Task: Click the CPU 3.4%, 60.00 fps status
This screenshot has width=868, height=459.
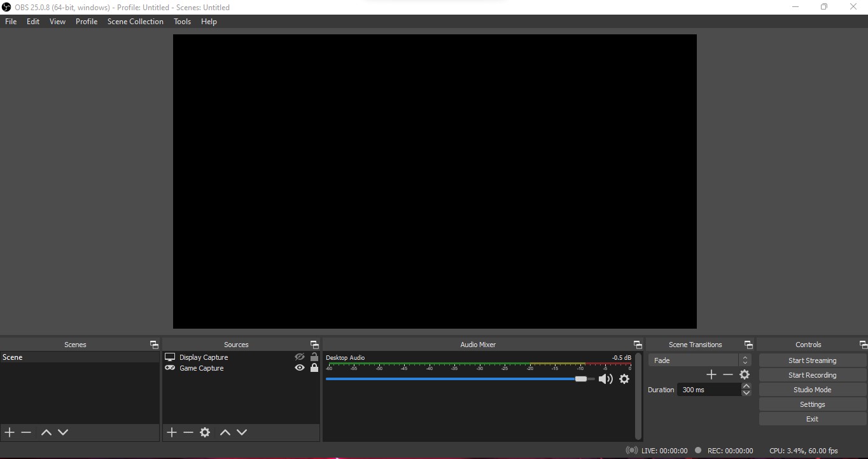Action: (804, 451)
